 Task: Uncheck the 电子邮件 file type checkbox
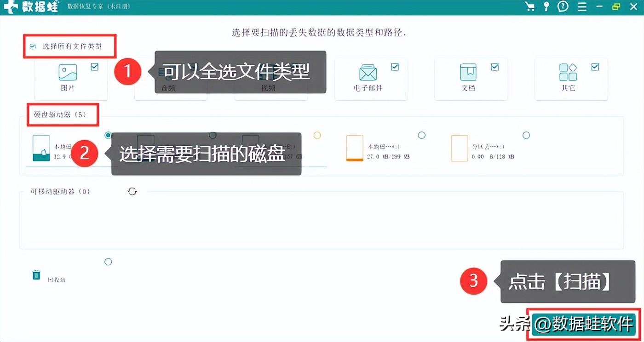coord(395,67)
